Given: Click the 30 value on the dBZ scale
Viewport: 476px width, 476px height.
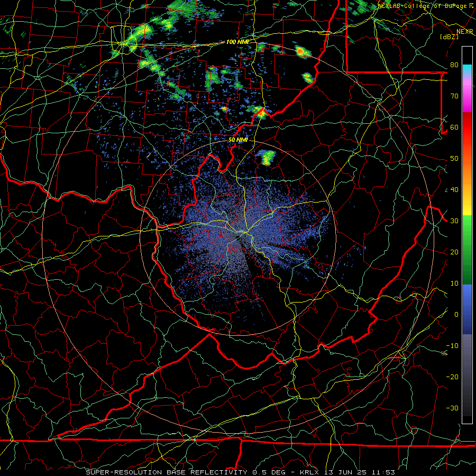Looking at the screenshot, I should [x=454, y=221].
